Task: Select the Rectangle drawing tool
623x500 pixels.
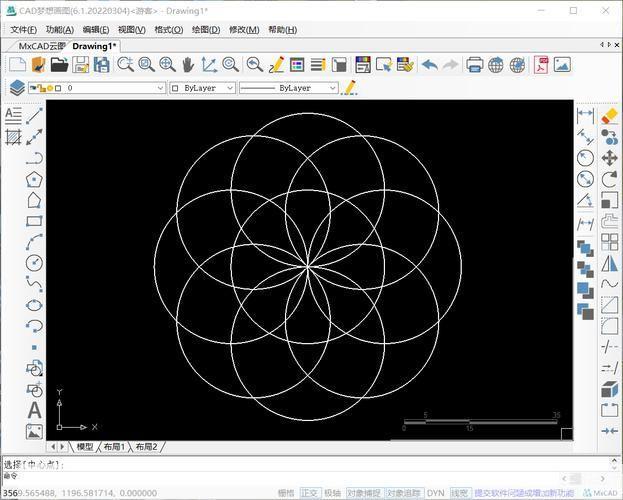Action: (34, 221)
